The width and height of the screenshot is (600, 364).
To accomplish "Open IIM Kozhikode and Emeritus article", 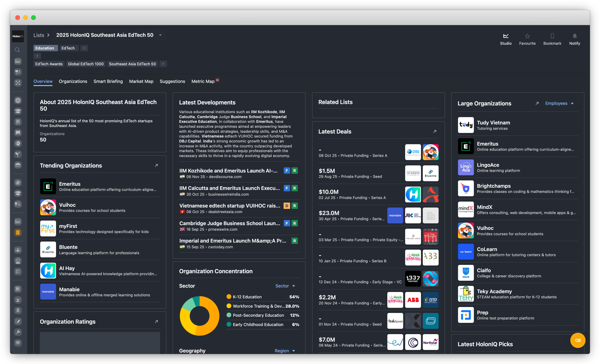I will (x=228, y=171).
